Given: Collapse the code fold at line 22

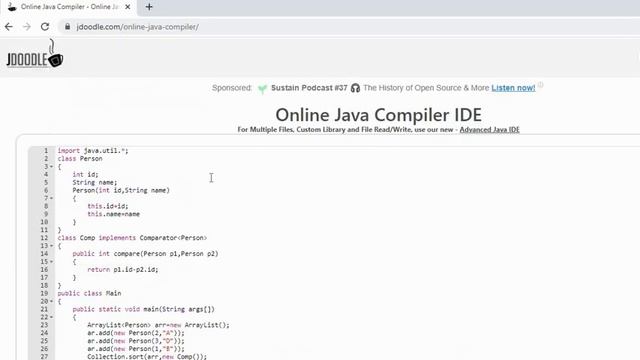Looking at the screenshot, I should 51,317.
